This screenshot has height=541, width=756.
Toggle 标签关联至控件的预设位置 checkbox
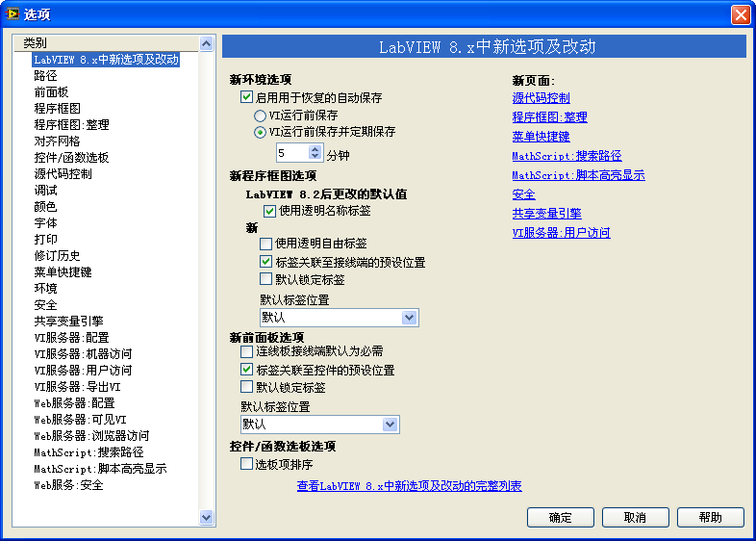coord(246,370)
